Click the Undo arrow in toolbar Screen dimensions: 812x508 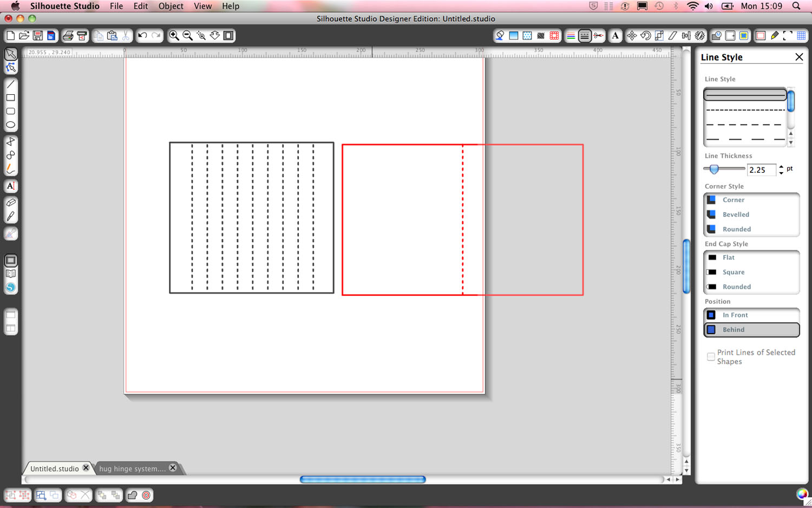point(142,36)
